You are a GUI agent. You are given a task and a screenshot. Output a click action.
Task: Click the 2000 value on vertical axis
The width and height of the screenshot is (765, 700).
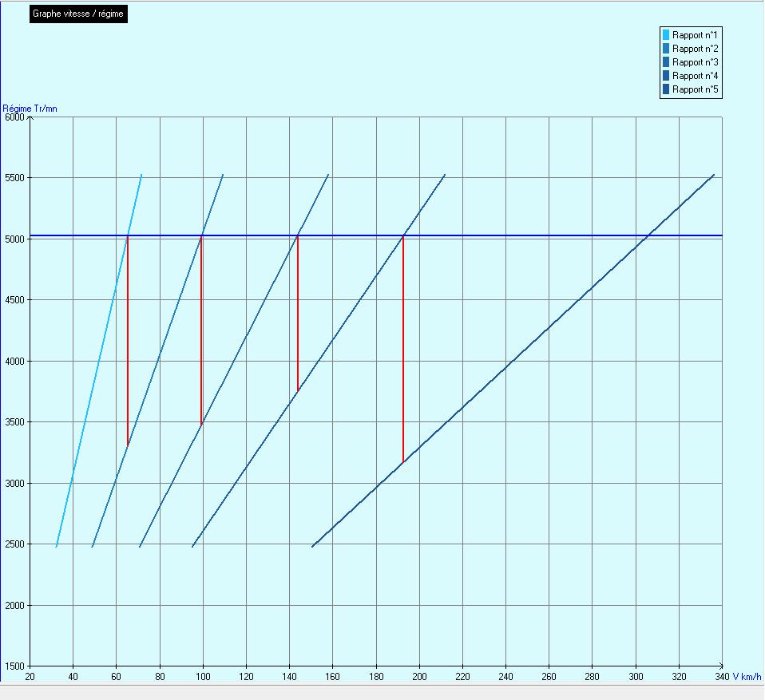pos(14,605)
